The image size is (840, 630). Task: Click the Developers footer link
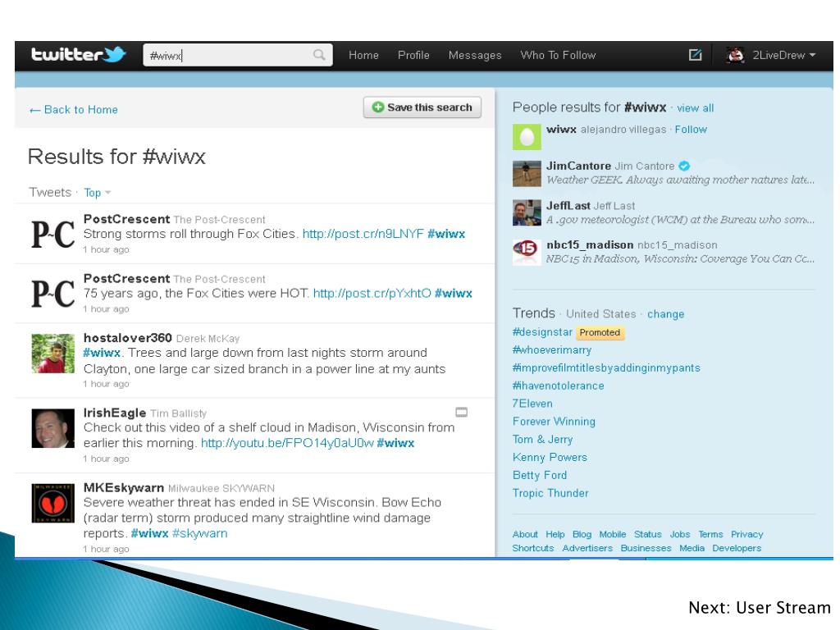click(737, 548)
